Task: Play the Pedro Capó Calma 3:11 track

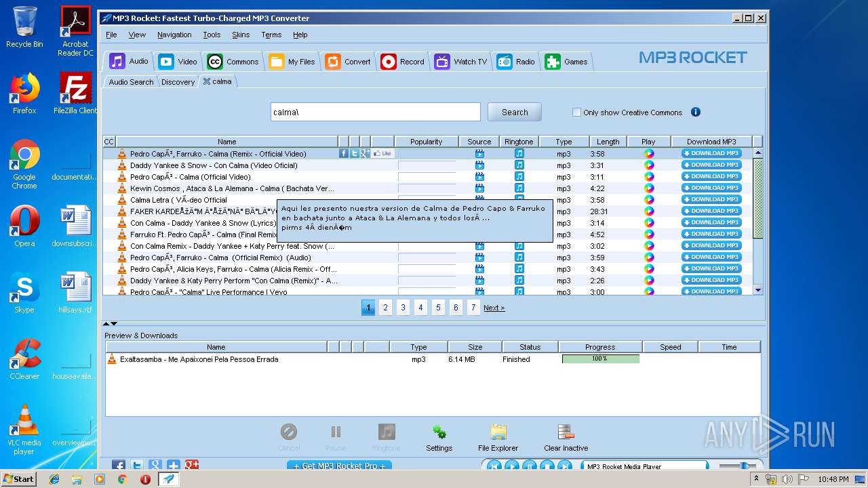Action: pyautogui.click(x=649, y=177)
